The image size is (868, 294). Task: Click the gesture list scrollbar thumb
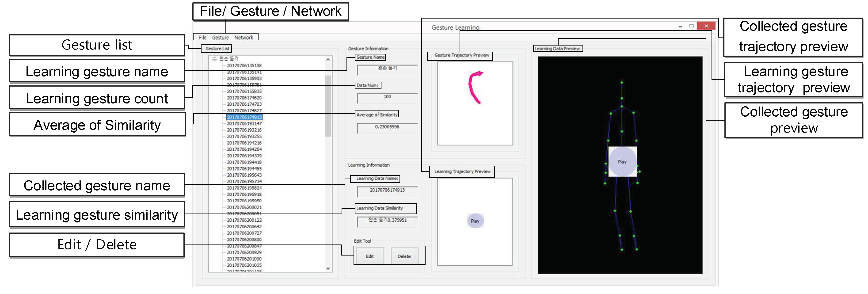pos(328,106)
